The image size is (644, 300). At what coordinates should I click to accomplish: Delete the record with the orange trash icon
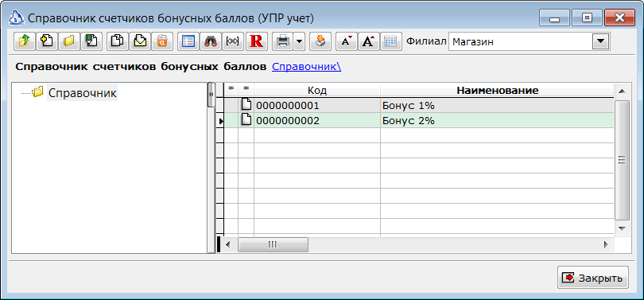pos(162,41)
